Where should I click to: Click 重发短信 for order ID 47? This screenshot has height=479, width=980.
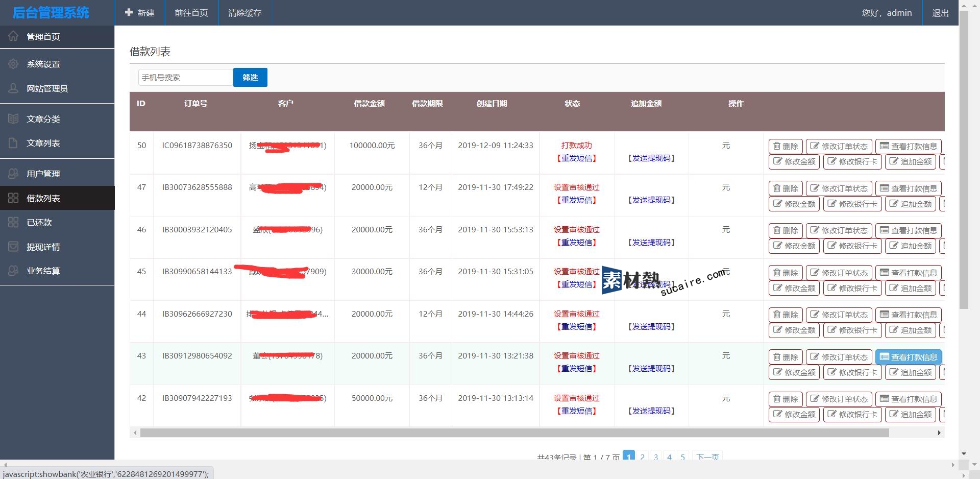coord(577,200)
